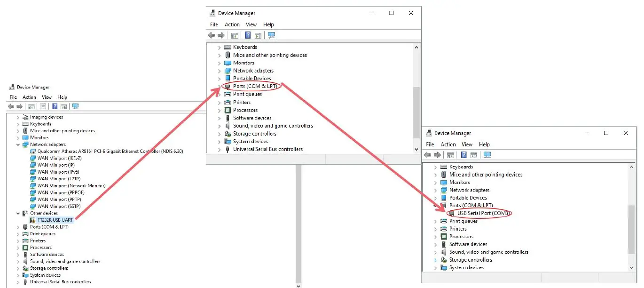The width and height of the screenshot is (644, 288).
Task: Click Universal Serial Bus icon in middle window
Action: 228,149
